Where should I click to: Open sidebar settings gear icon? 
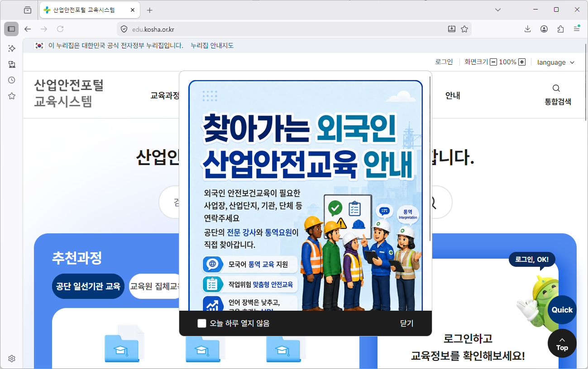(x=12, y=359)
